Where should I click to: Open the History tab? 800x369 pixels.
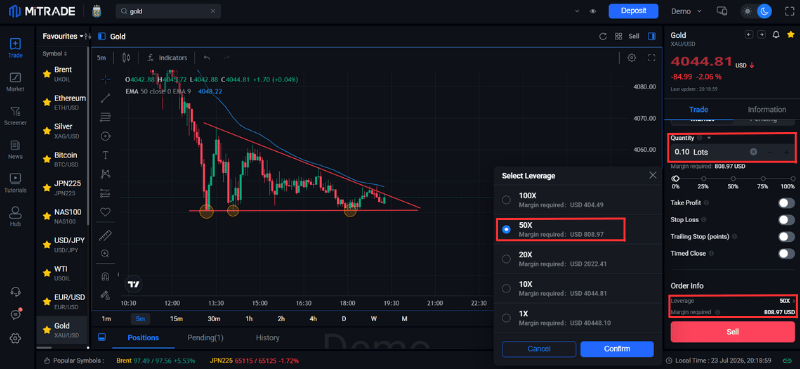267,337
